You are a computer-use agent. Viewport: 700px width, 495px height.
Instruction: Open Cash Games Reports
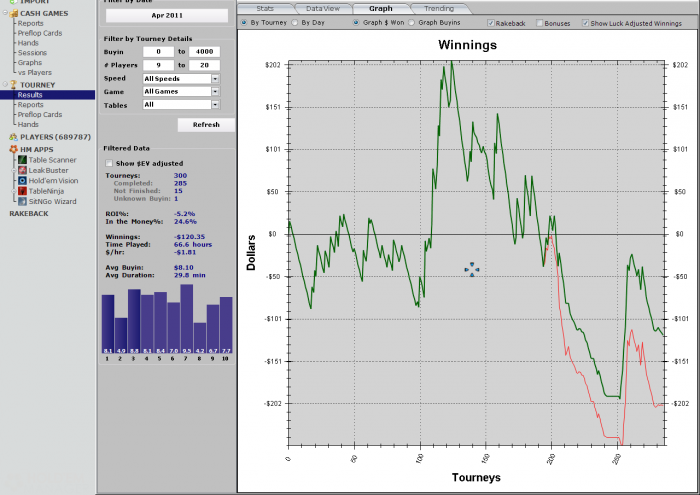[x=30, y=23]
